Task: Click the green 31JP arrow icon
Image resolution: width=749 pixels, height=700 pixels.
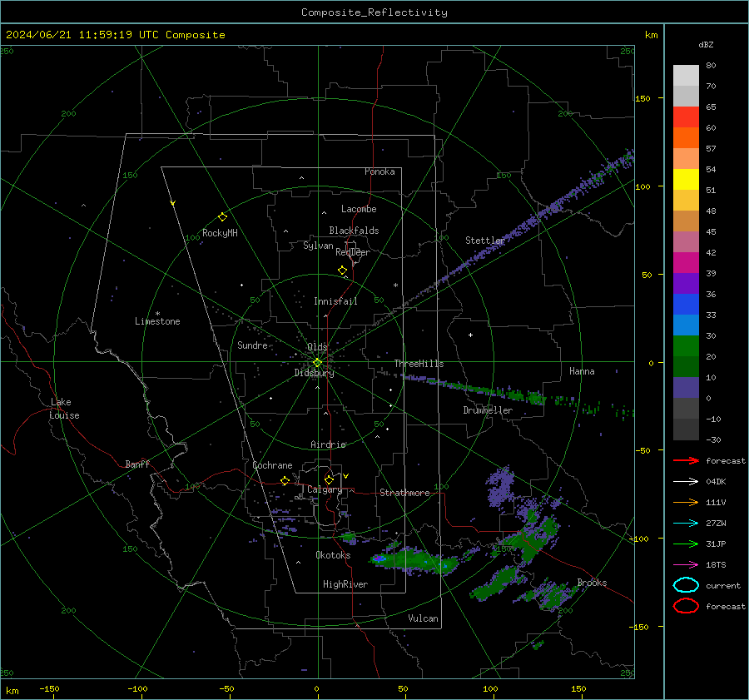Action: (686, 544)
